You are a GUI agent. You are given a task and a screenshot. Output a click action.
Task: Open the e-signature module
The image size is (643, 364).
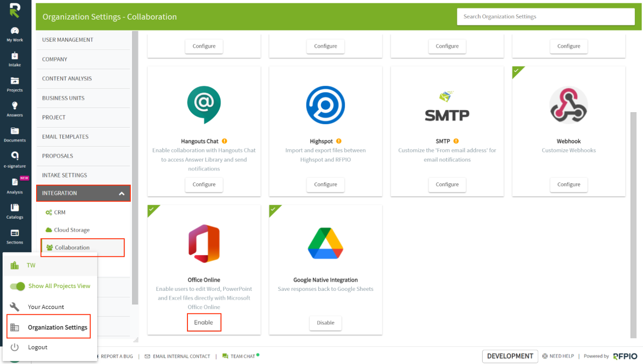coord(15,159)
